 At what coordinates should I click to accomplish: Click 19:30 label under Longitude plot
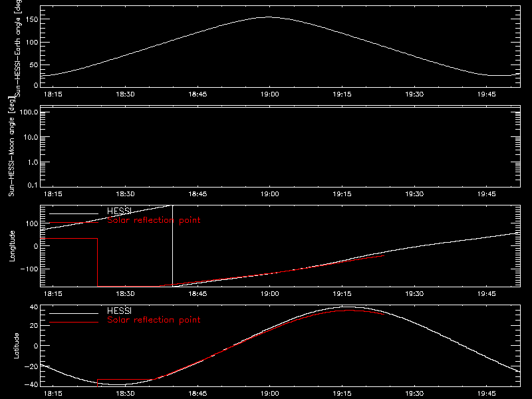pyautogui.click(x=414, y=294)
